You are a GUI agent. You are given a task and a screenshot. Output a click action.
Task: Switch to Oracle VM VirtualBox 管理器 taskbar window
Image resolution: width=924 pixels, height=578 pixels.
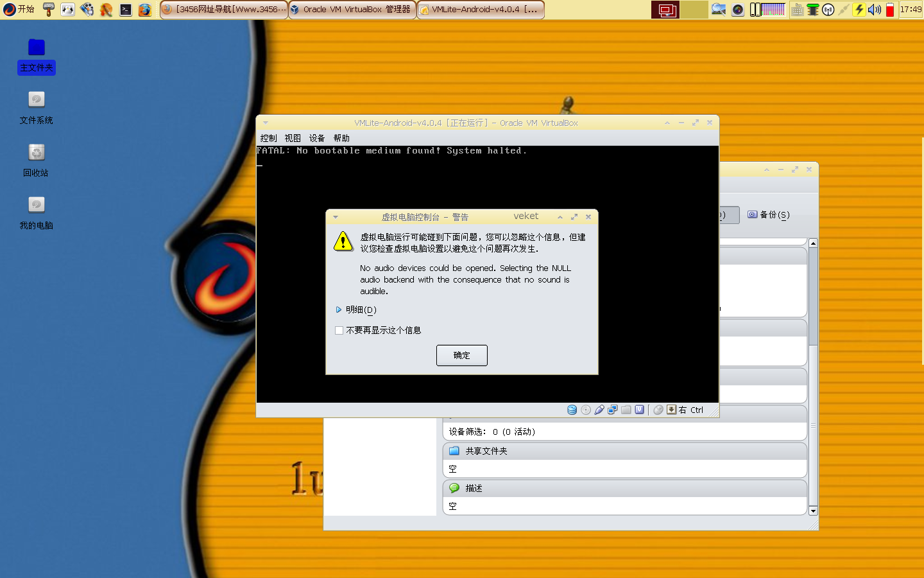point(352,10)
